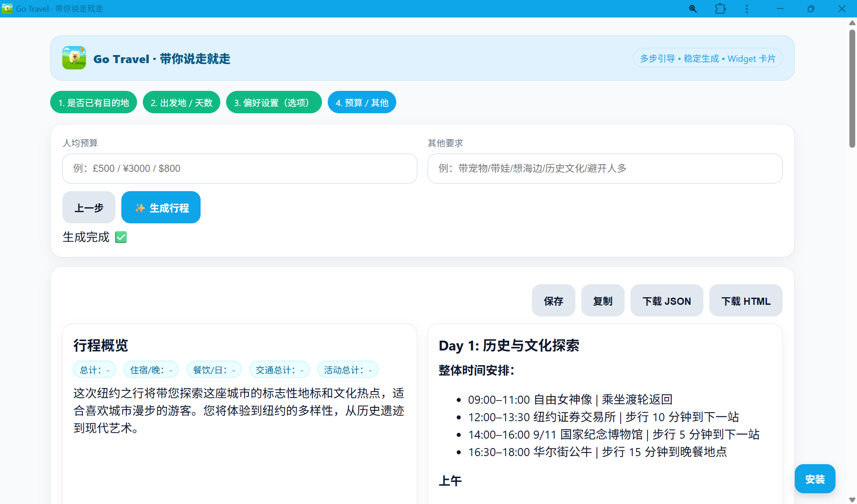This screenshot has width=857, height=504.
Task: Click the 14:00–16:00 9/11 国家纪念博物馆 entry
Action: pyautogui.click(x=613, y=434)
